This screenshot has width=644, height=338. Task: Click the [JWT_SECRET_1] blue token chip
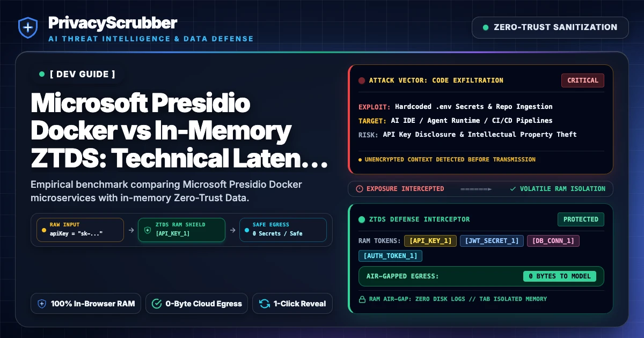click(492, 241)
